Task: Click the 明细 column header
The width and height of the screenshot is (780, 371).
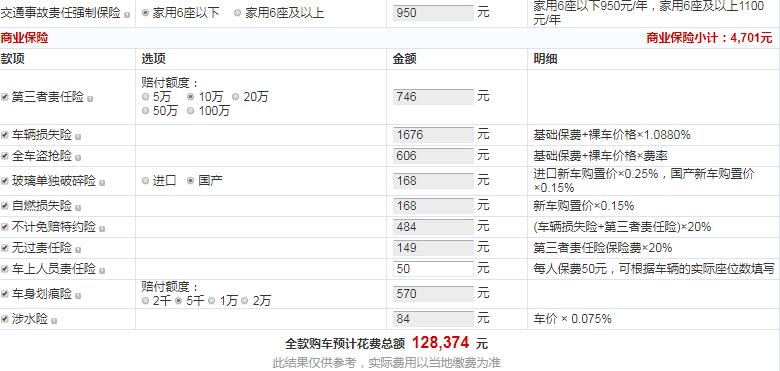Action: tap(545, 59)
